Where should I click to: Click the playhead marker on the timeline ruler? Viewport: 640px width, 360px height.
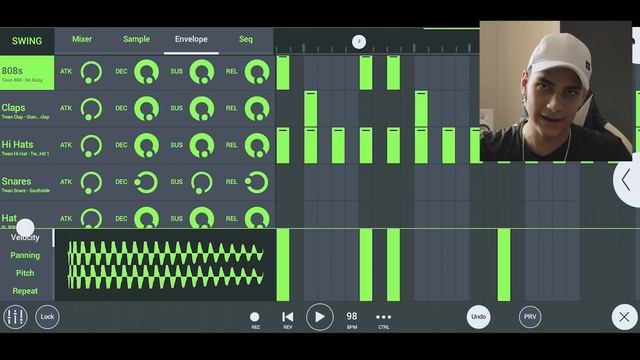coord(359,42)
